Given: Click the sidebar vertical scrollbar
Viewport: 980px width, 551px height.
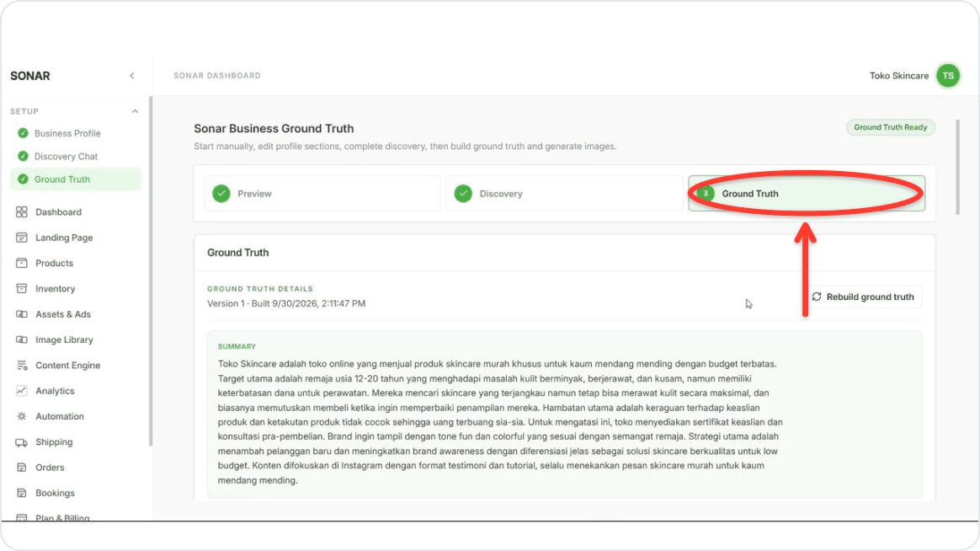Looking at the screenshot, I should coord(150,271).
